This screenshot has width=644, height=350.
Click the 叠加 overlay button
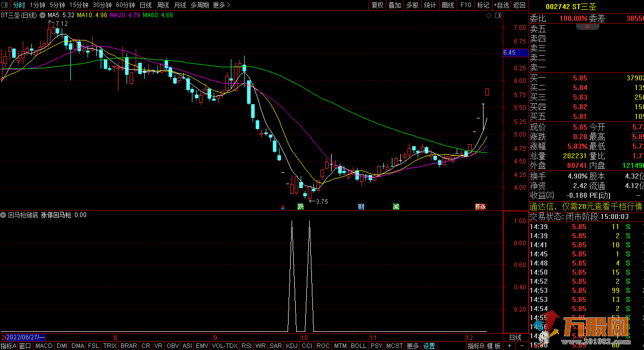coord(394,5)
